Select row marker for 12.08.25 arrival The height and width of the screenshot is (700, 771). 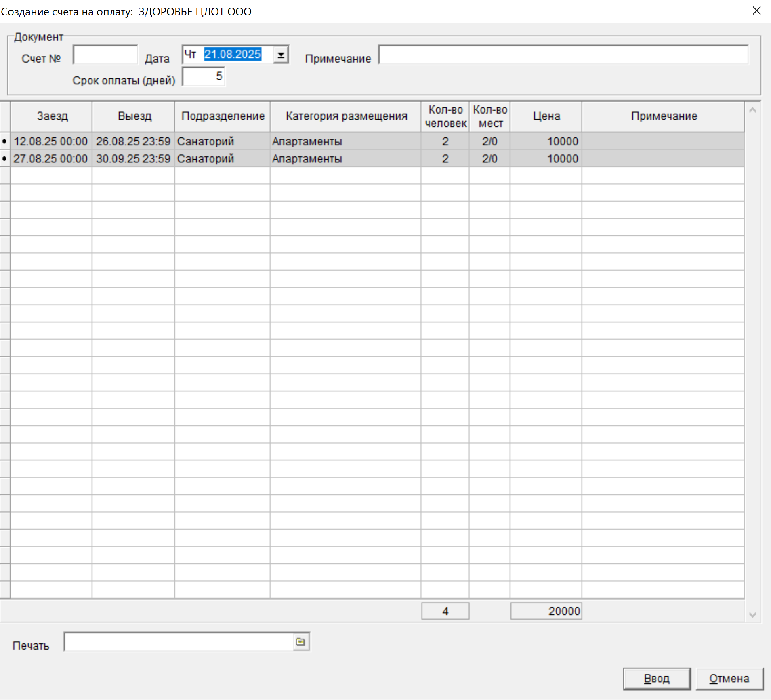click(x=5, y=141)
